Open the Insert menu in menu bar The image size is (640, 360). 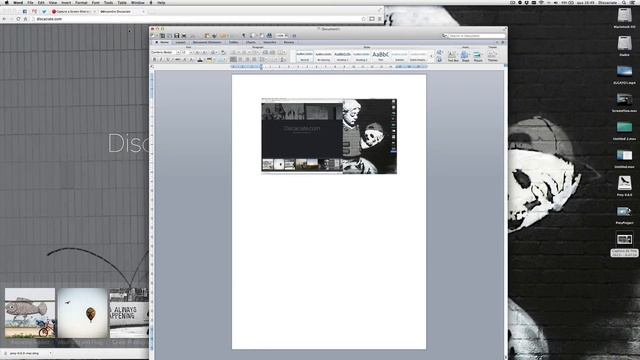point(66,2)
